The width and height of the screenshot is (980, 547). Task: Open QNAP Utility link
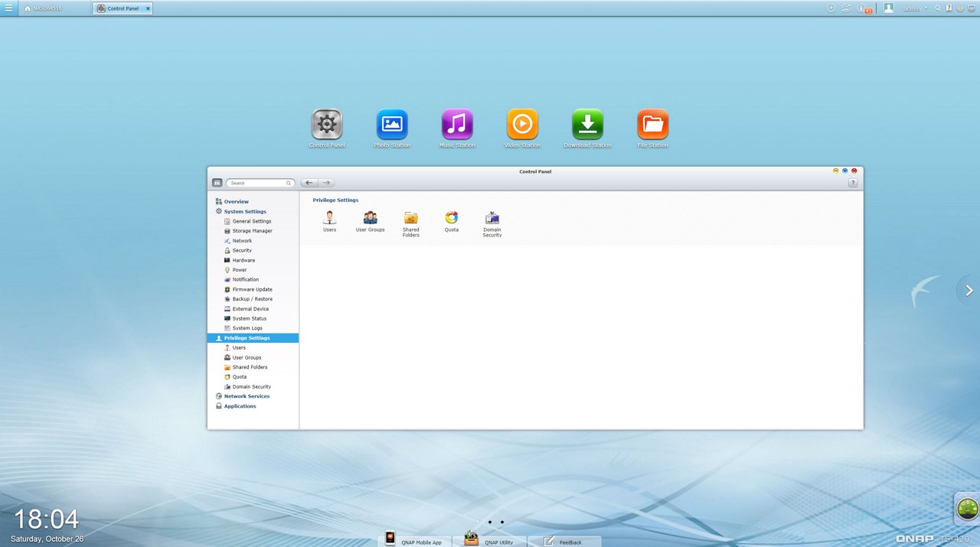pos(490,540)
